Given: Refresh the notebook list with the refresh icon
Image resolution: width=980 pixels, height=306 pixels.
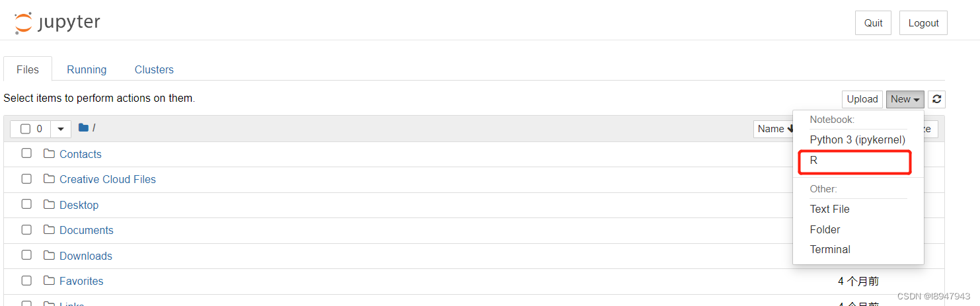Looking at the screenshot, I should pos(936,99).
